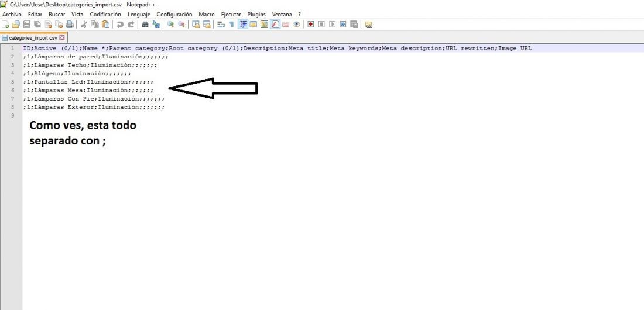Play back the recorded macro
The image size is (644, 310).
[x=333, y=25]
